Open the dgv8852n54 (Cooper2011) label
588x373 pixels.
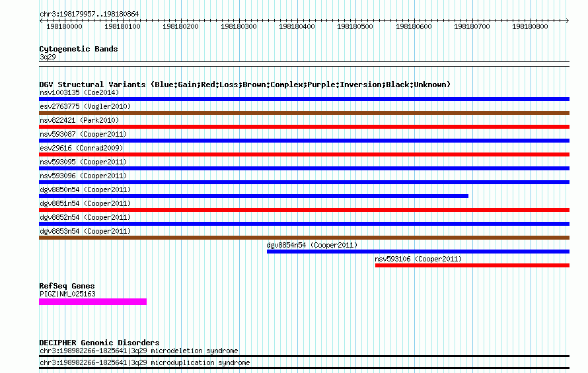pyautogui.click(x=85, y=217)
